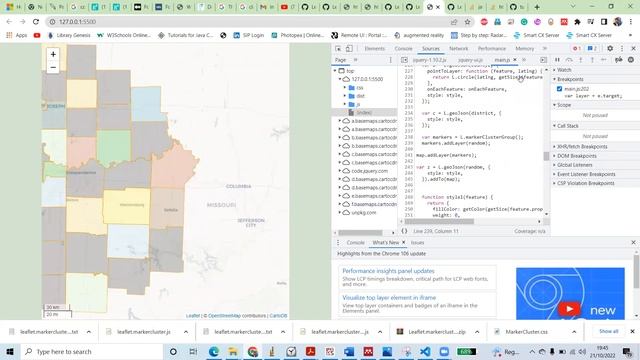Open the Memory panel tab

[x=524, y=49]
